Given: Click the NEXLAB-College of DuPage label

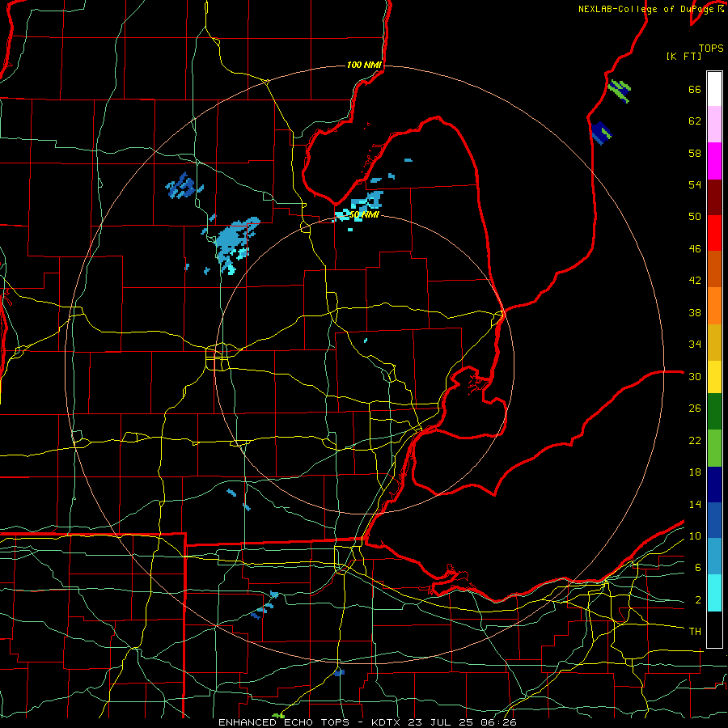Looking at the screenshot, I should click(645, 9).
